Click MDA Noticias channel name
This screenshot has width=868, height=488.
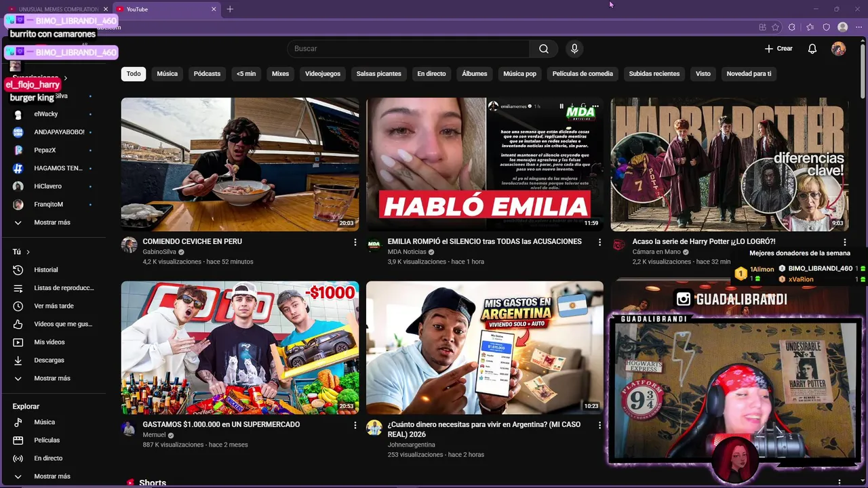tap(407, 252)
